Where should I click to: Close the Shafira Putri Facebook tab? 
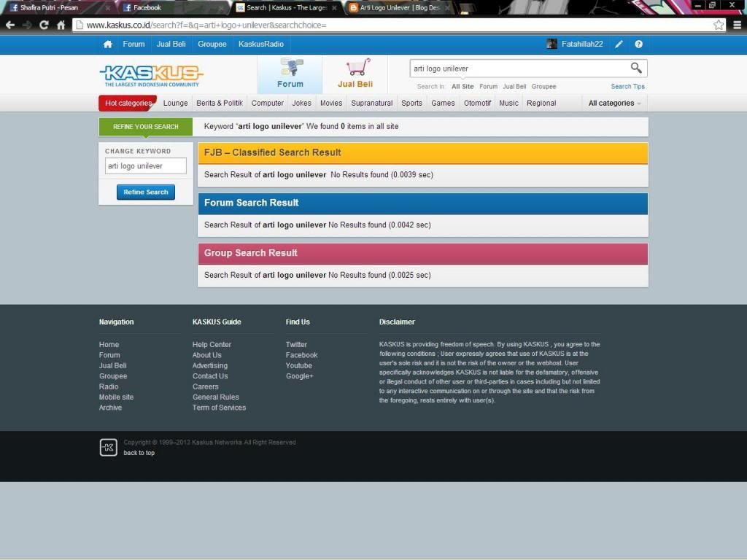tap(107, 8)
